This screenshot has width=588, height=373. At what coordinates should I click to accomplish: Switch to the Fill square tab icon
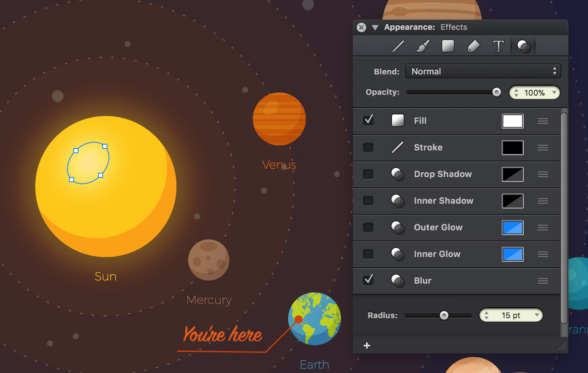click(x=448, y=46)
